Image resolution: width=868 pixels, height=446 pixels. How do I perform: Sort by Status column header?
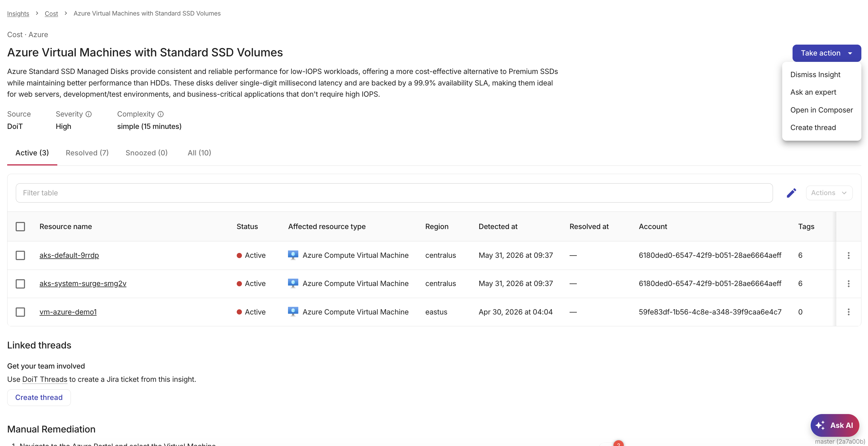[x=247, y=226]
